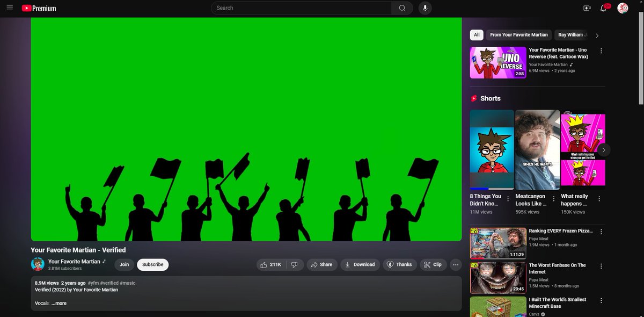Open 8 Things You Didn't Know short
644x317 pixels.
click(492, 150)
